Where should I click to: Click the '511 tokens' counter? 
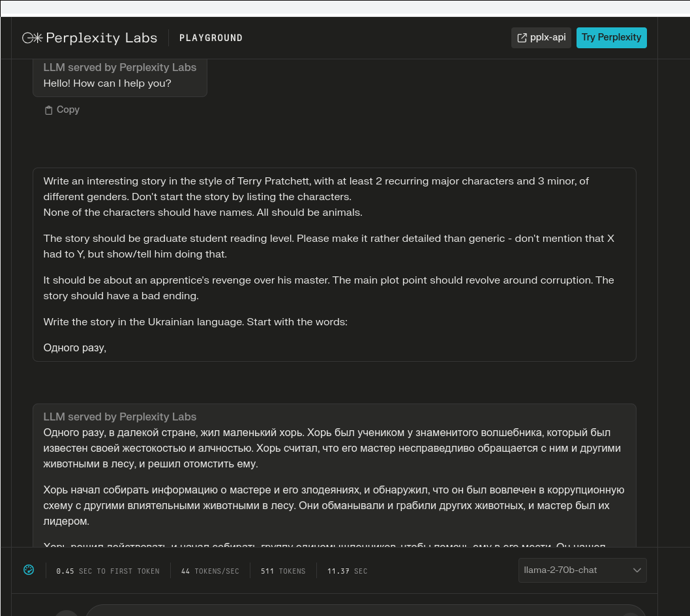pos(283,571)
